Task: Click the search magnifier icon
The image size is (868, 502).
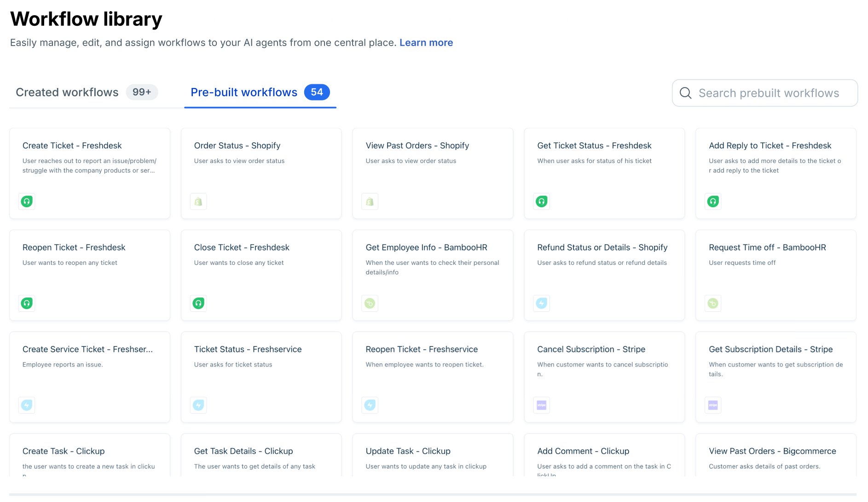Action: click(x=686, y=93)
